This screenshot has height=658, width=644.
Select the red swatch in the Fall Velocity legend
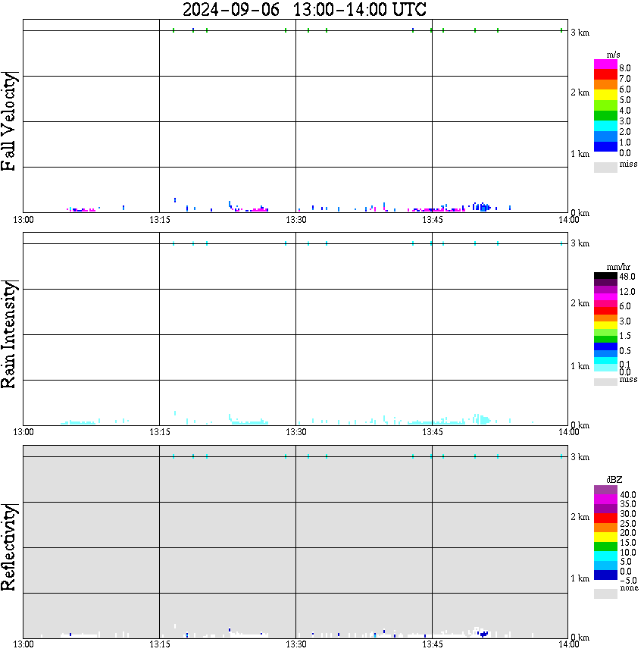(605, 74)
